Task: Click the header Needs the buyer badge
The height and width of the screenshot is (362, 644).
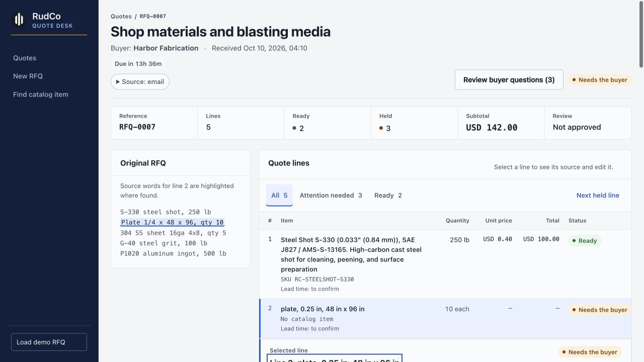Action: pyautogui.click(x=600, y=80)
